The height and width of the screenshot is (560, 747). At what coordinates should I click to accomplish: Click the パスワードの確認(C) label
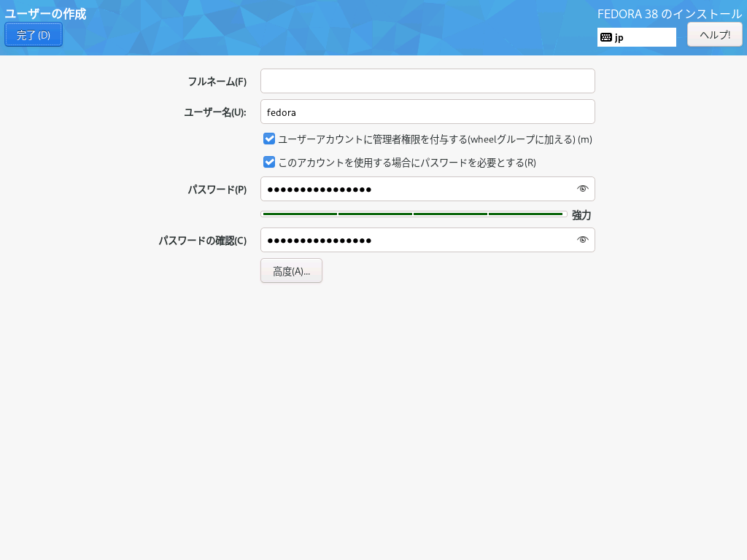coord(203,241)
